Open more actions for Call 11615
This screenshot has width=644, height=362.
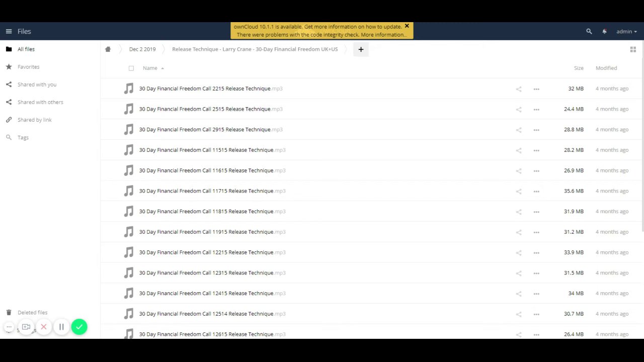tap(536, 170)
